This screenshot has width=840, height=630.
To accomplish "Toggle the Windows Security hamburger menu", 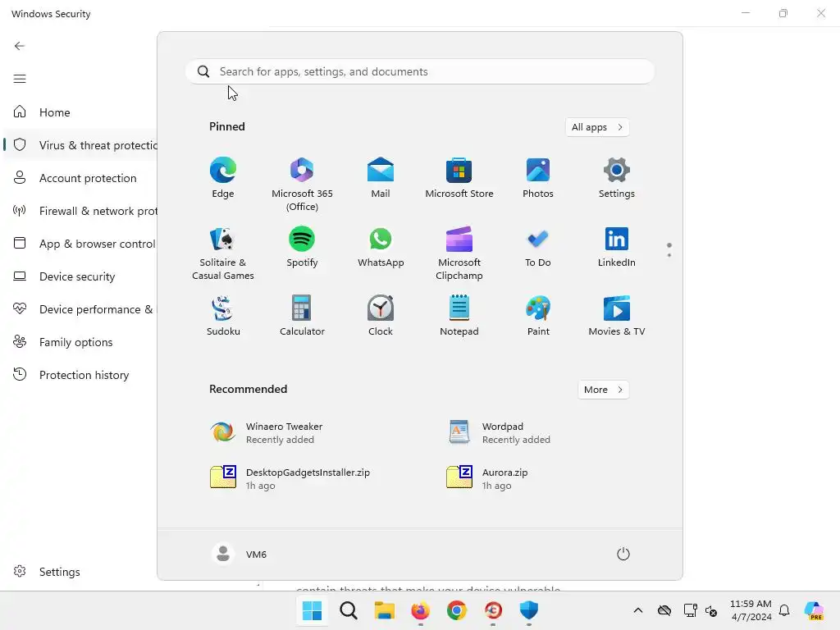I will coord(20,79).
